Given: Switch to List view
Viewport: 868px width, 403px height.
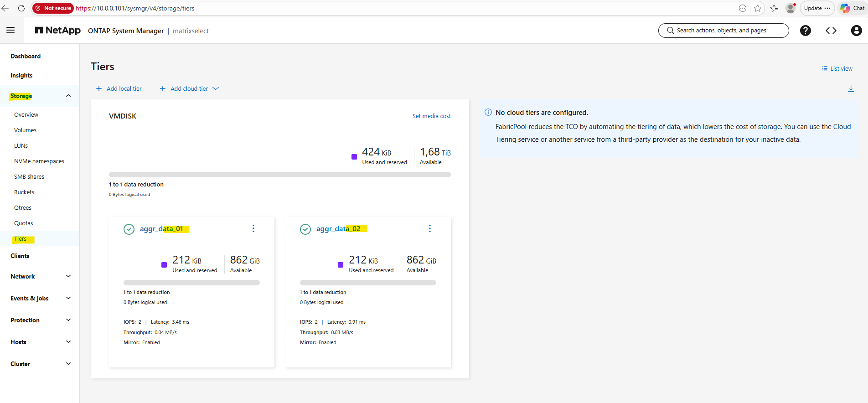Looking at the screenshot, I should 837,69.
